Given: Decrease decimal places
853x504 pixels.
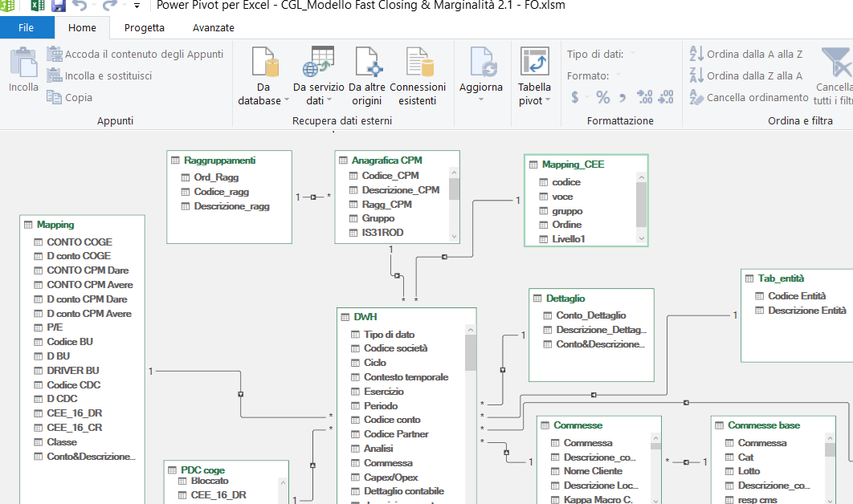Looking at the screenshot, I should (666, 97).
